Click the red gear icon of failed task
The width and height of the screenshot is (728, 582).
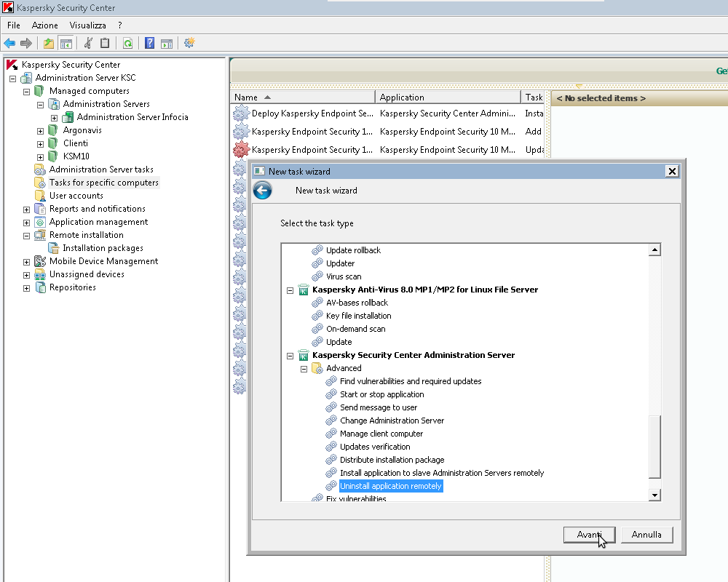pyautogui.click(x=241, y=149)
